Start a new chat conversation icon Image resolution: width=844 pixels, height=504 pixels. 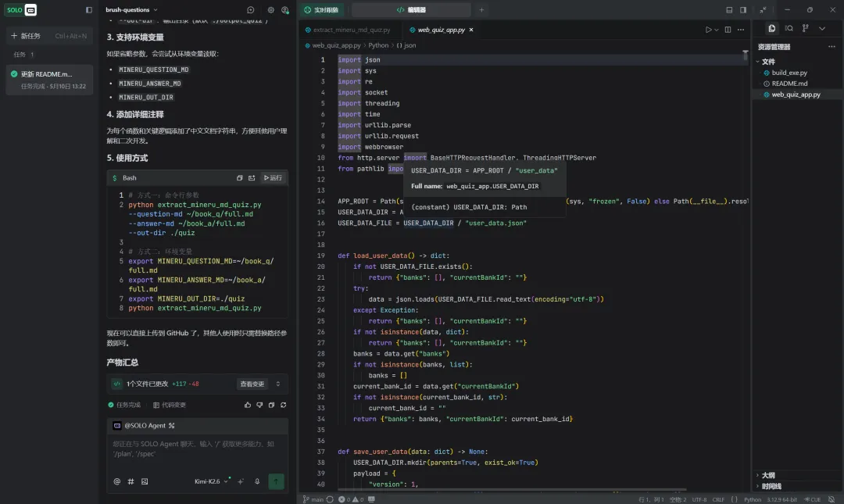pos(251,9)
